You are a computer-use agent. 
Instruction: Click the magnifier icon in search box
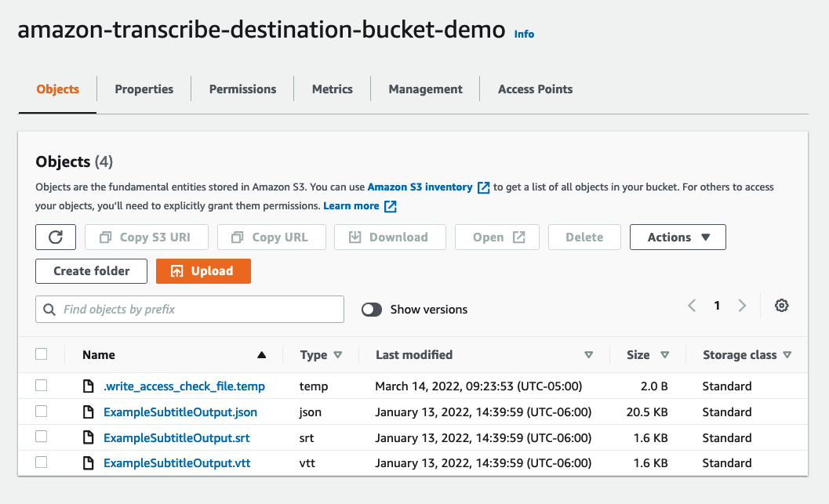[x=49, y=310]
